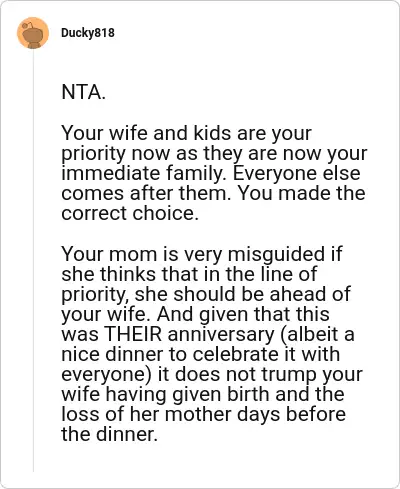Click the line 'nice dinner to celebrate it with'
This screenshot has height=489, width=400.
click(200, 354)
